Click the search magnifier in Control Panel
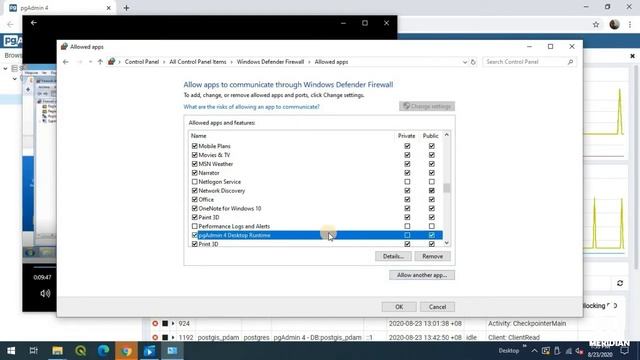Screen dimensions: 640x360 [x=570, y=62]
